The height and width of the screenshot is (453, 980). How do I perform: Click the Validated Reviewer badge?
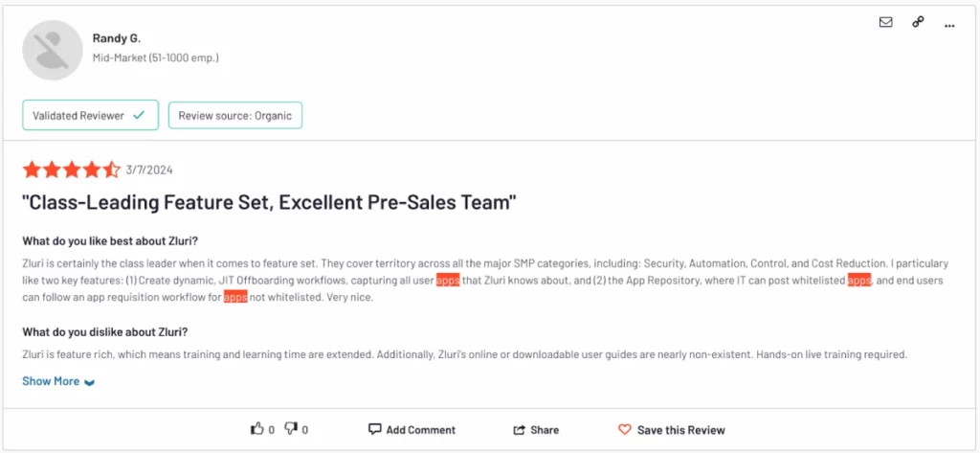[x=90, y=115]
